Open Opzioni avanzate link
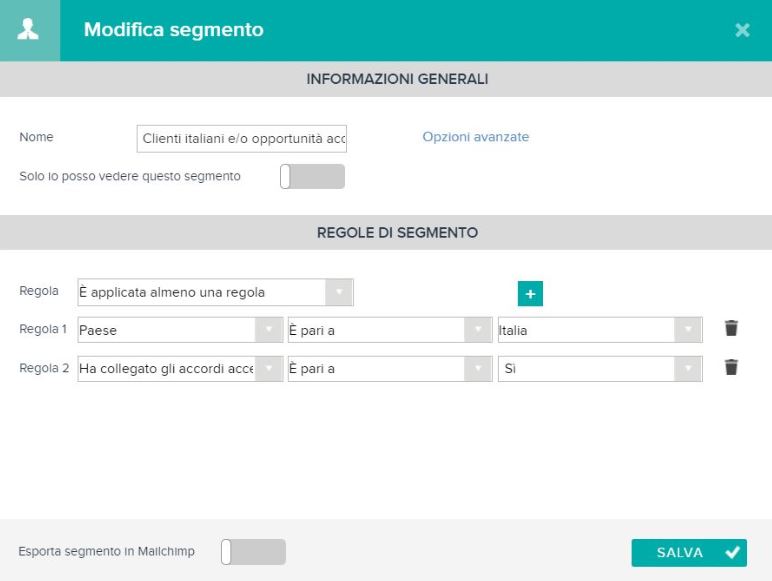This screenshot has width=772, height=581. (476, 137)
